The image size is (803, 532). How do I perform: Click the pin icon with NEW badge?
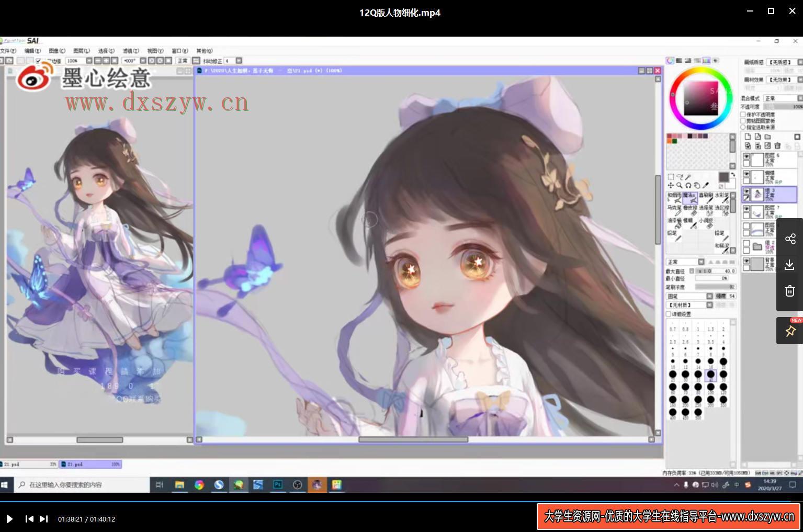(x=790, y=331)
